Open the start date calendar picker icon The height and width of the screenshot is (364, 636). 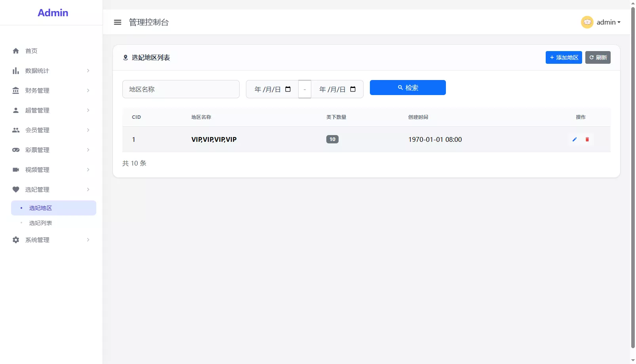(288, 89)
